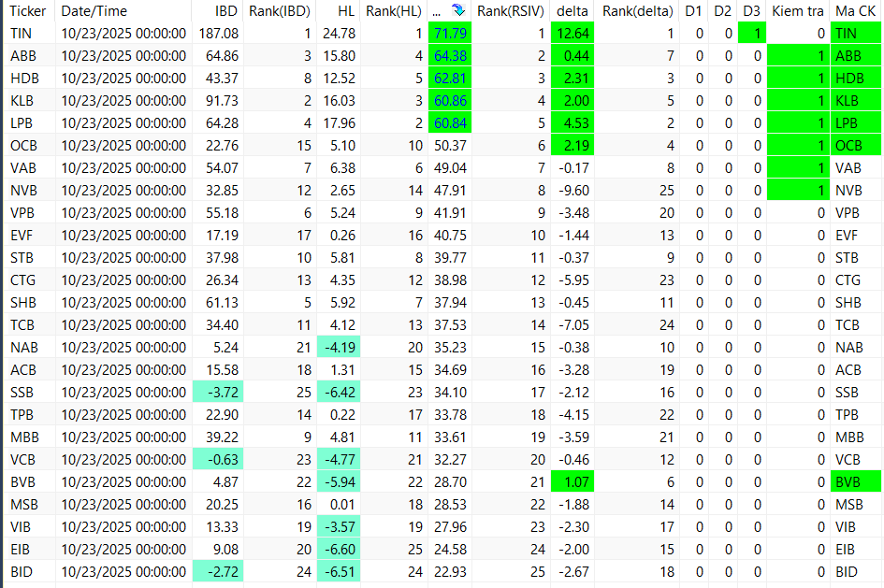Image resolution: width=884 pixels, height=588 pixels.
Task: Sort by the Rank(IBD) column header
Action: pos(280,10)
